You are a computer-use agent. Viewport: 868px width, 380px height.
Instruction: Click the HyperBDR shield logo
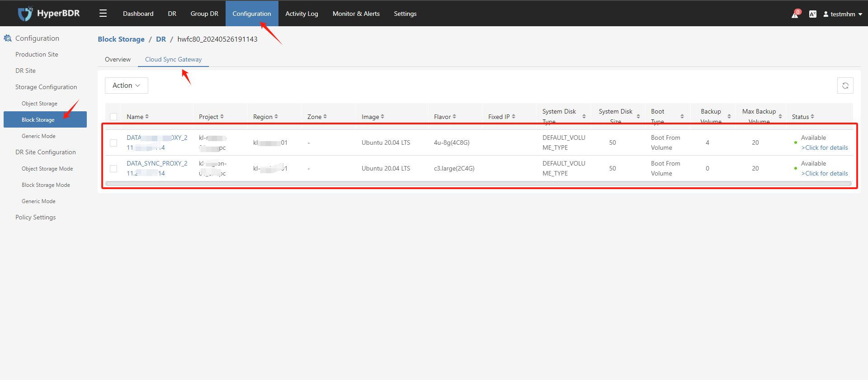click(x=25, y=14)
